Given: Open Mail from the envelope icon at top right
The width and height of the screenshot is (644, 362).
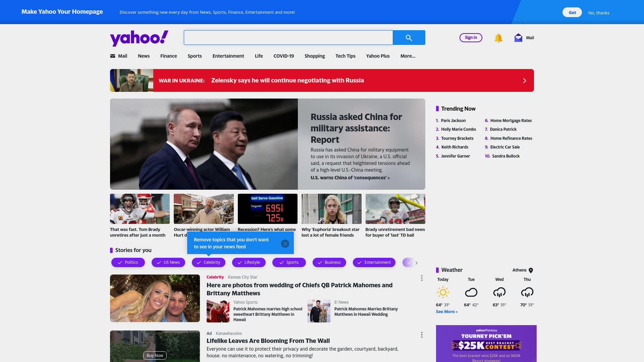Looking at the screenshot, I should [x=518, y=38].
